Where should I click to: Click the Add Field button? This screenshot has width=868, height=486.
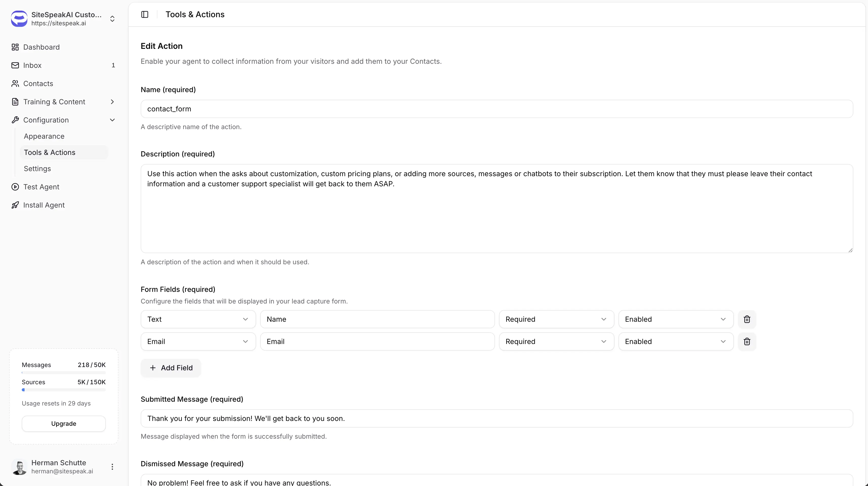coord(171,368)
